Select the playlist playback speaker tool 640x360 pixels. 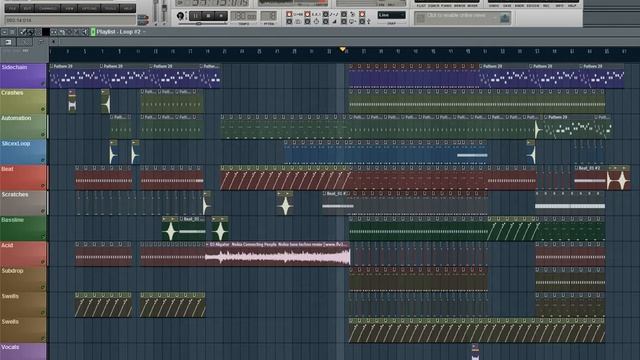[84, 32]
